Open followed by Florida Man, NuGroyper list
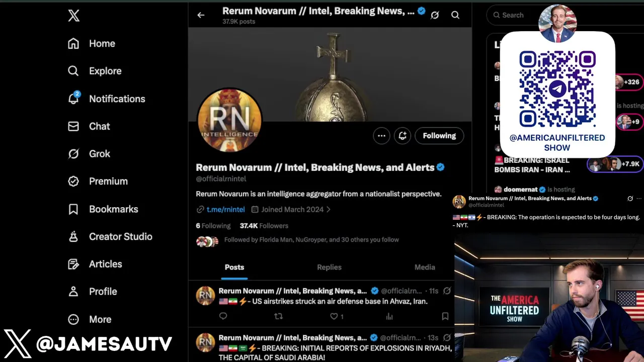The height and width of the screenshot is (362, 644). [x=311, y=240]
